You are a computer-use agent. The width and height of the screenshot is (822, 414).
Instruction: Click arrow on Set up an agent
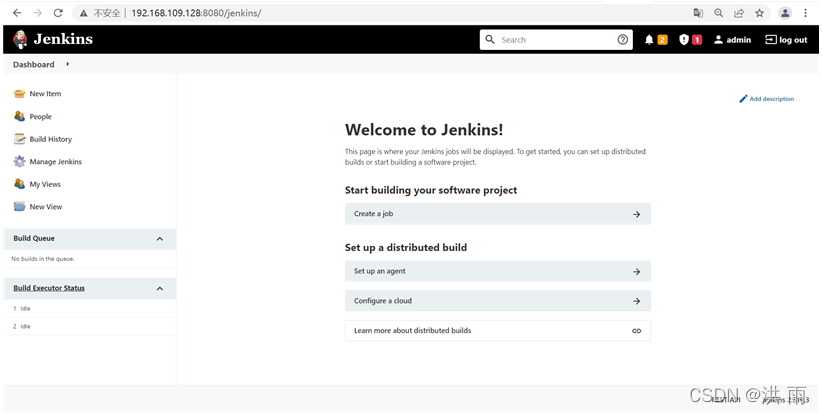(x=636, y=271)
